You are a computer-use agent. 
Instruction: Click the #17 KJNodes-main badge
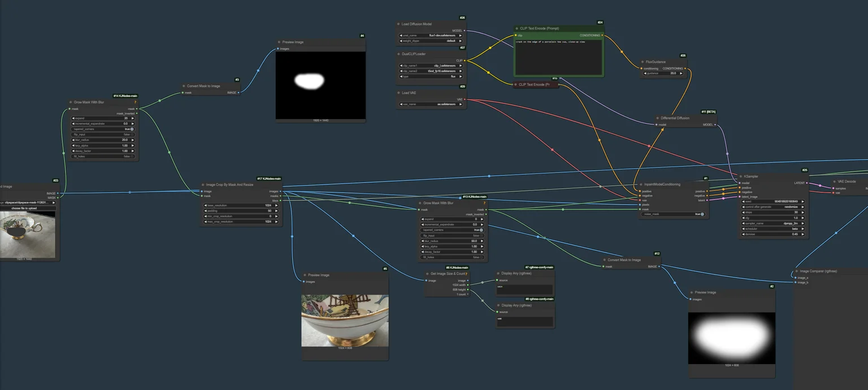click(269, 179)
